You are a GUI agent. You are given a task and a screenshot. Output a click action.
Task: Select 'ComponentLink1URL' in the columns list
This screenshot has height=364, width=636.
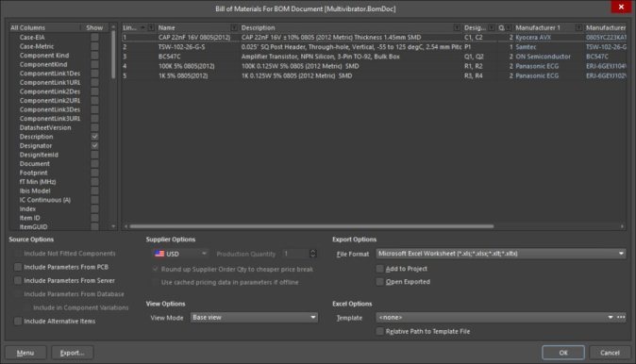49,82
